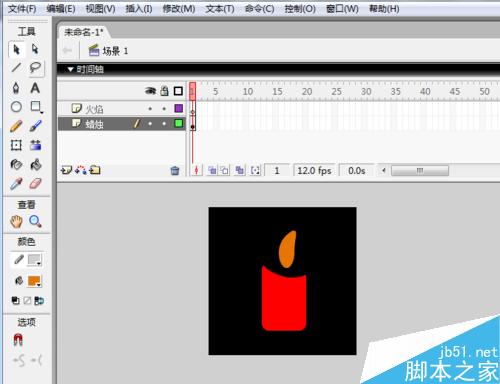The width and height of the screenshot is (500, 384).
Task: Add a motion guide layer
Action: (x=81, y=170)
